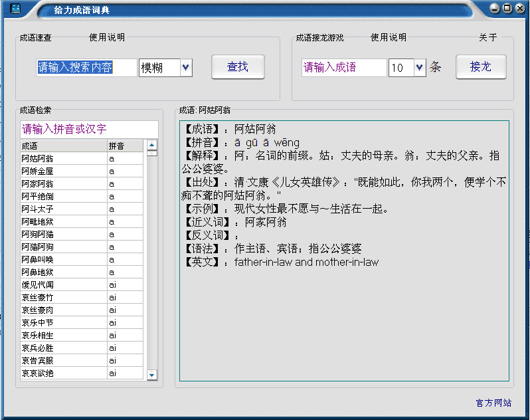Click the 【语法】 line in details
Viewport: 530px width, 420px height.
click(x=272, y=249)
